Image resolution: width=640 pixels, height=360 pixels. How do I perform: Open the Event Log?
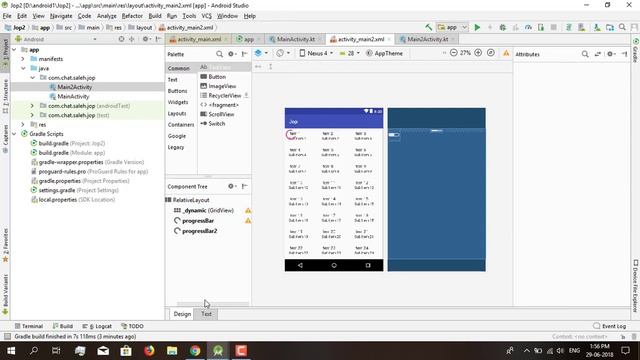[609, 326]
